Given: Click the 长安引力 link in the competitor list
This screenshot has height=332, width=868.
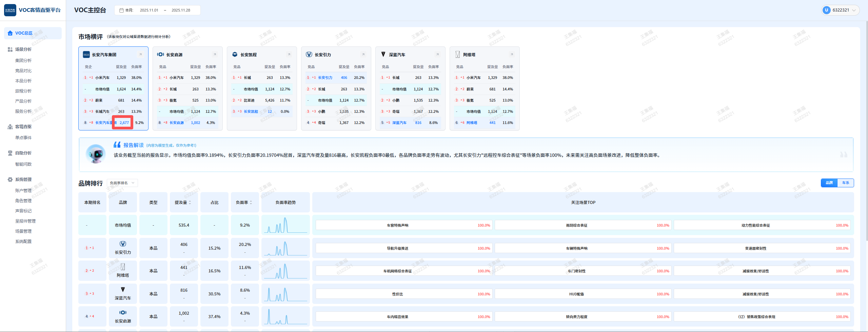Looking at the screenshot, I should (325, 78).
